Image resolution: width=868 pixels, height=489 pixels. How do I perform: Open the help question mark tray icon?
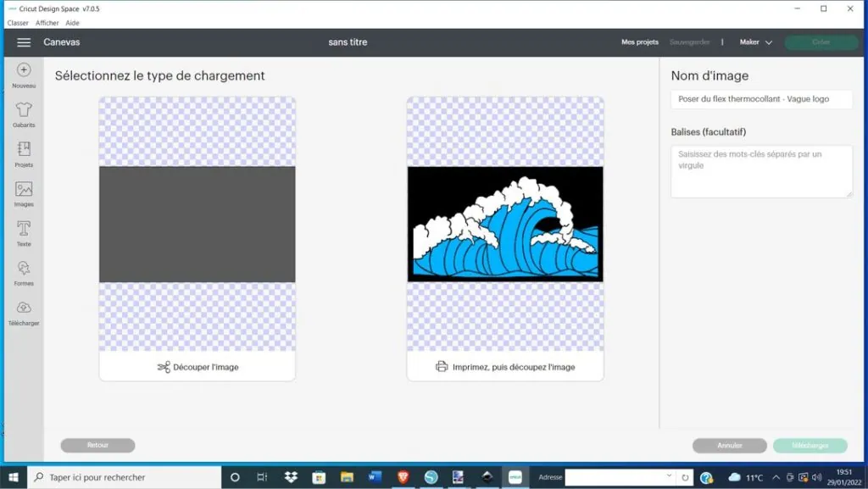point(706,477)
